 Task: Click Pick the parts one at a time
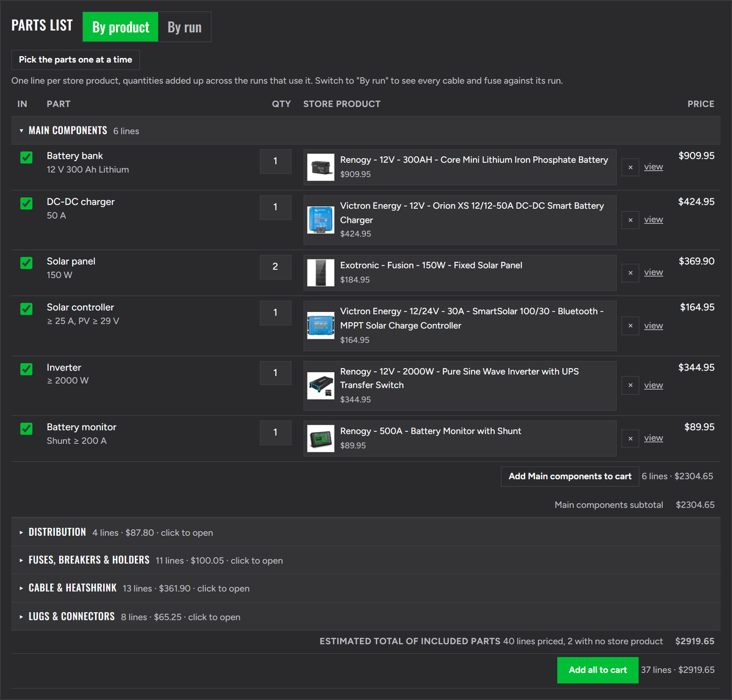(76, 60)
